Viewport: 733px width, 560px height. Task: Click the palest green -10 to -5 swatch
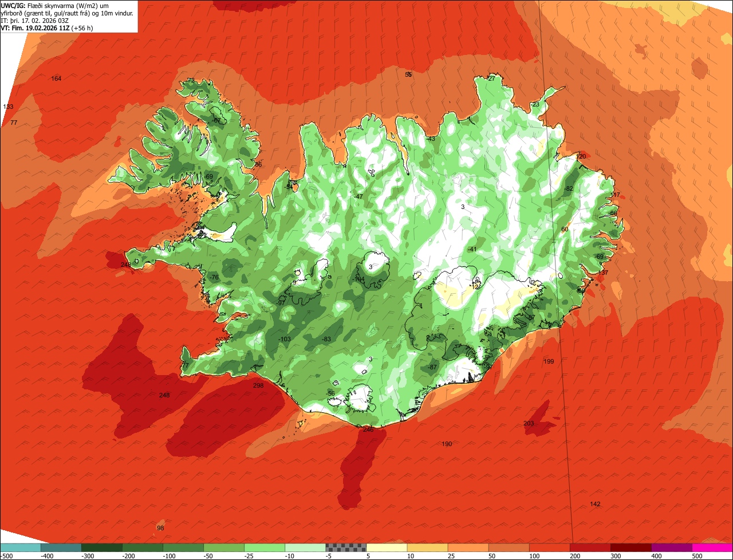click(x=305, y=547)
